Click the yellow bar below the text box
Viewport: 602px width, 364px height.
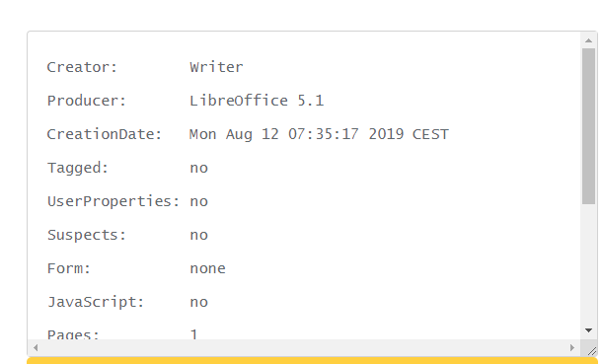[312, 361]
